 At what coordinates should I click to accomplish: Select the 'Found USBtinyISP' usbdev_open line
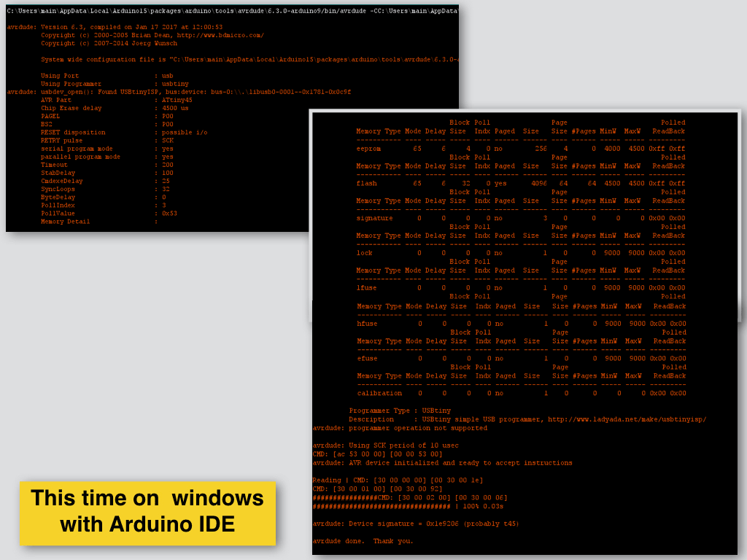click(x=179, y=92)
